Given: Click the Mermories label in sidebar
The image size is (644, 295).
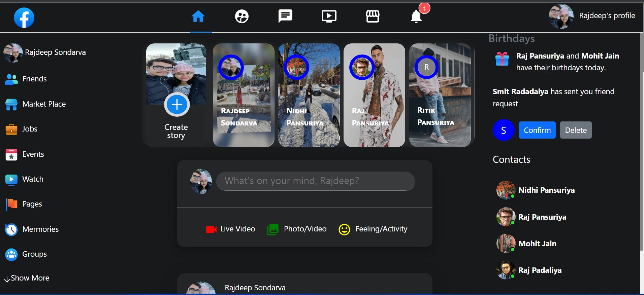Looking at the screenshot, I should coord(40,229).
